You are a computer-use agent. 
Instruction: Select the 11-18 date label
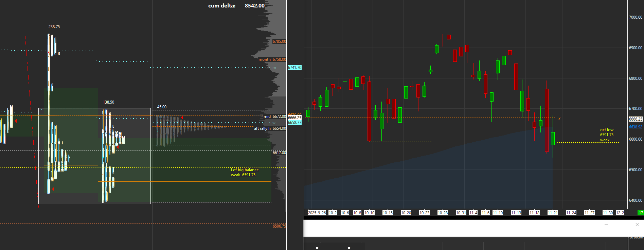click(534, 213)
